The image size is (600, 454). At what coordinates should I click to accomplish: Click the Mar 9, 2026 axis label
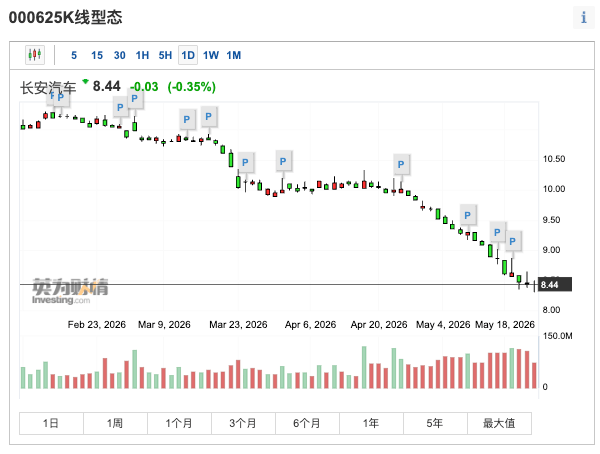click(x=164, y=325)
